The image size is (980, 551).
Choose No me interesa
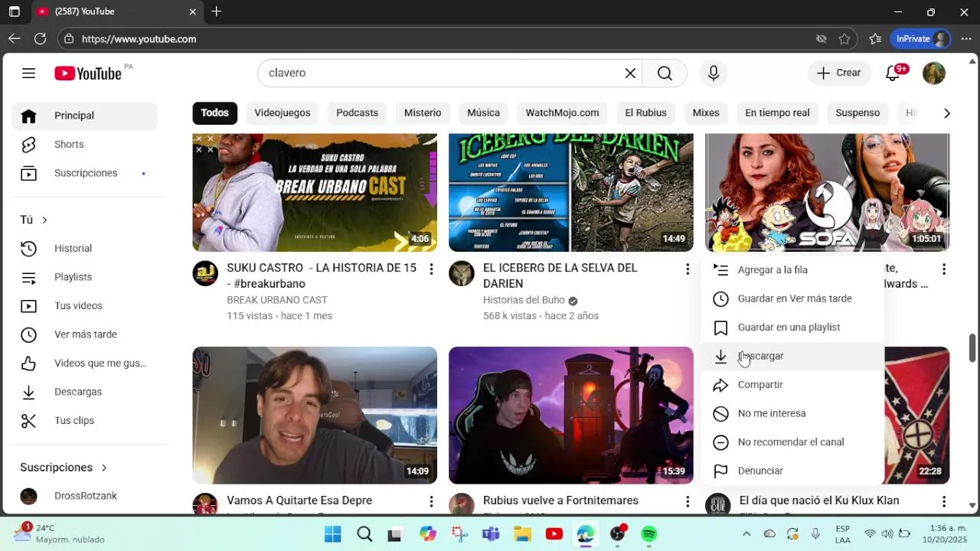coord(792,413)
